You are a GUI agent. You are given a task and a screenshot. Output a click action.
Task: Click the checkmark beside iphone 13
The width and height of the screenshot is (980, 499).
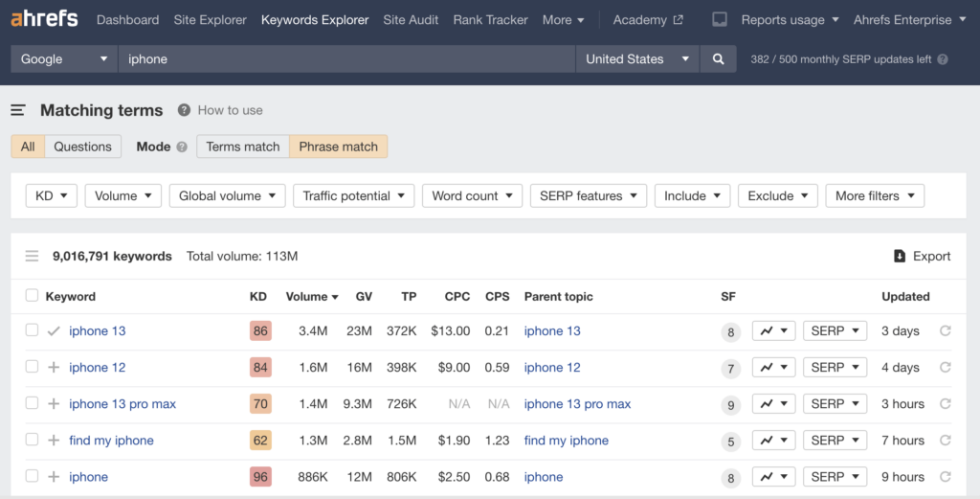[x=54, y=330]
